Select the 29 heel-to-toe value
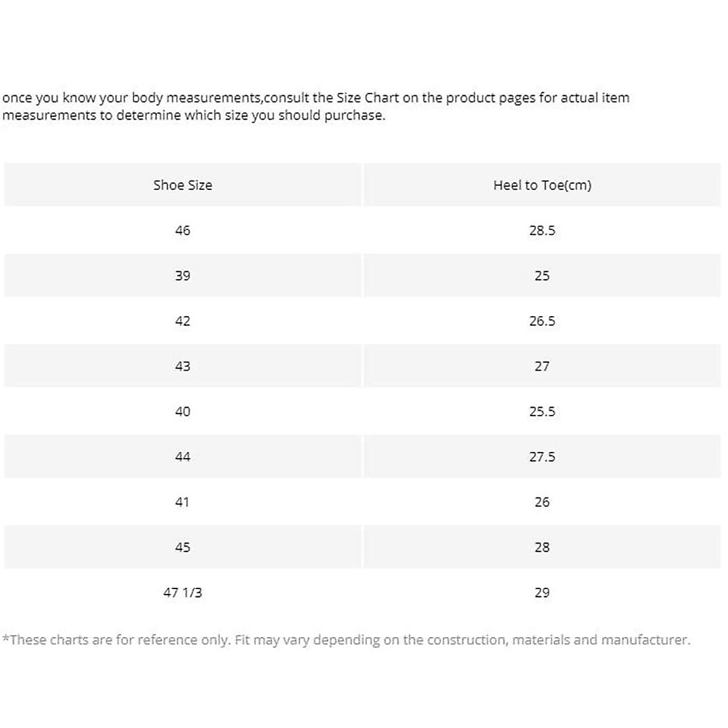This screenshot has height=728, width=728. pos(542,592)
